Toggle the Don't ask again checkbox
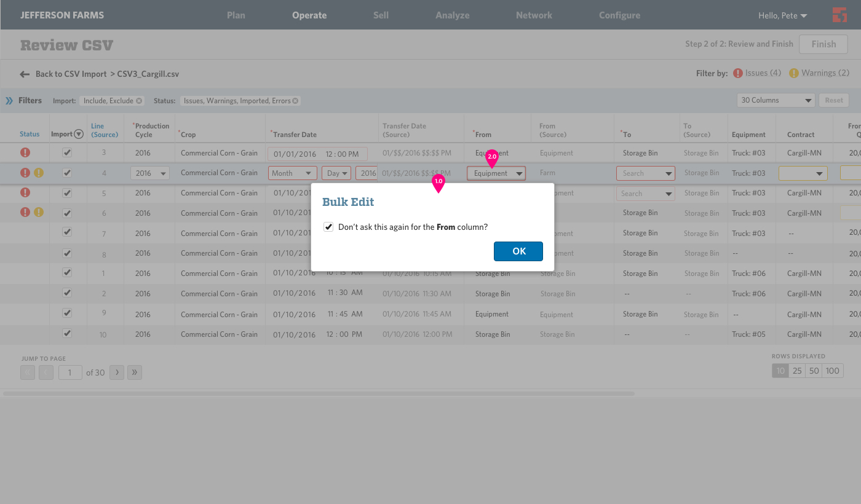Image resolution: width=861 pixels, height=504 pixels. point(328,227)
